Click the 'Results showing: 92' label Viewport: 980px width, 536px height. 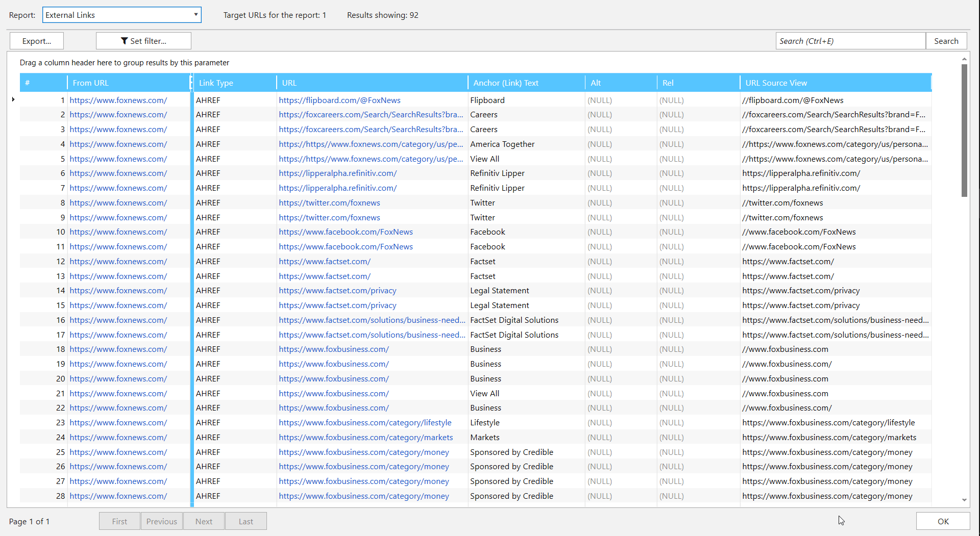[x=383, y=15]
